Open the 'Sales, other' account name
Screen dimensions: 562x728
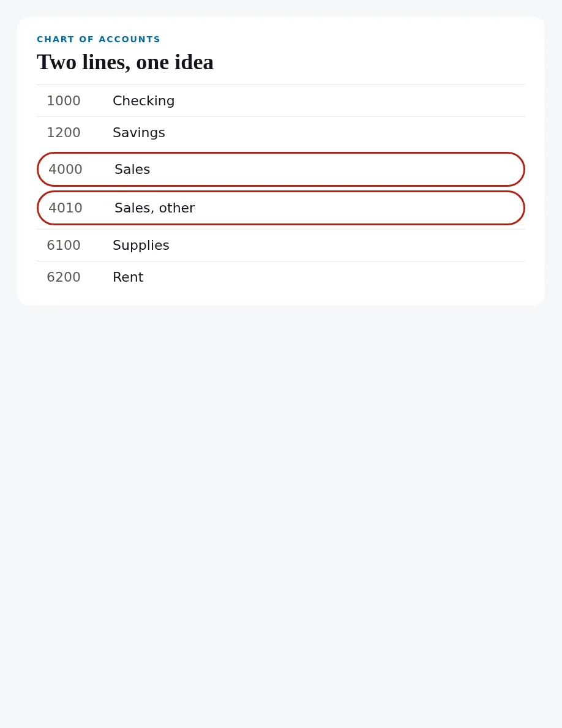coord(154,208)
